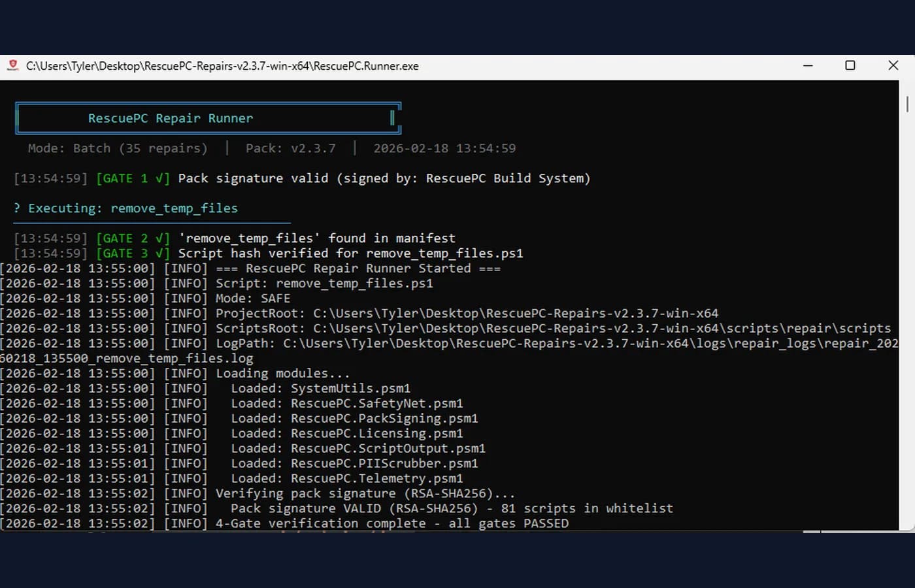This screenshot has width=915, height=588.
Task: Click the RescuePC Repair Runner banner text
Action: [x=171, y=118]
